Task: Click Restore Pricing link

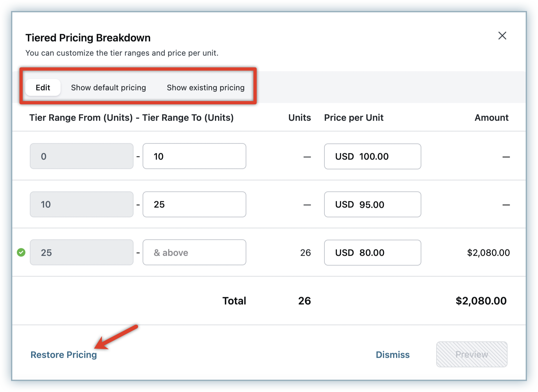Action: [x=64, y=355]
